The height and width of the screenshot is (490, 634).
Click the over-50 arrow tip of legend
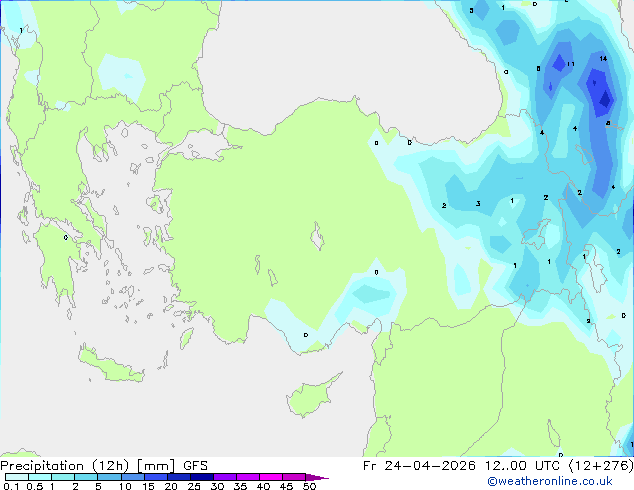click(317, 477)
